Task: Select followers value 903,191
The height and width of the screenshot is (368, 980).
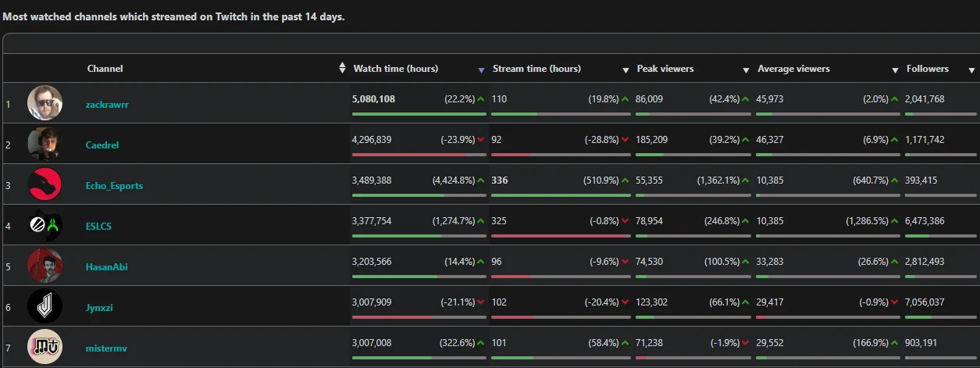Action: [x=921, y=343]
